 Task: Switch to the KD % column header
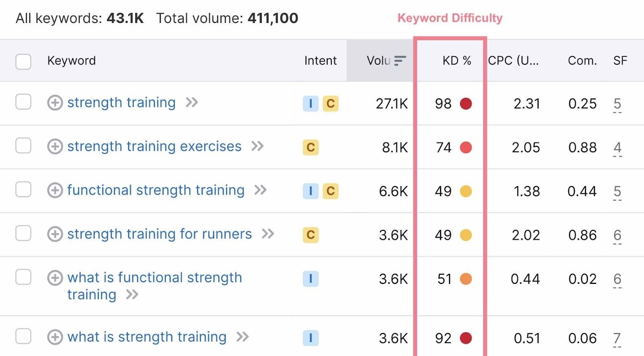[456, 60]
